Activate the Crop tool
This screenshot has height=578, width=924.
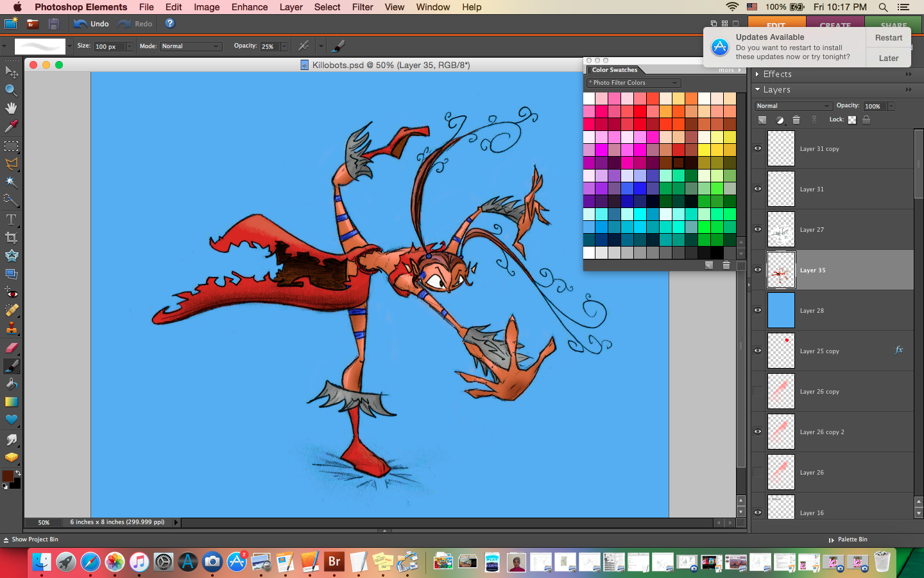click(11, 238)
